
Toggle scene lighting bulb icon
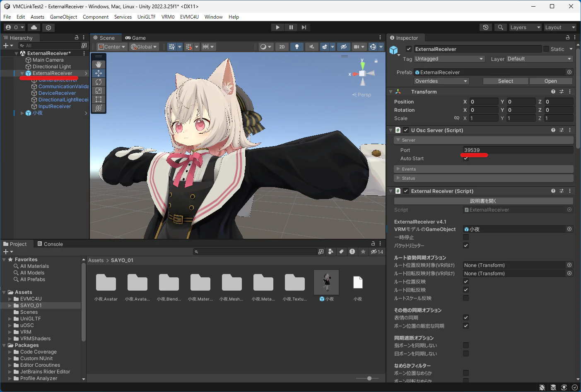pos(297,47)
